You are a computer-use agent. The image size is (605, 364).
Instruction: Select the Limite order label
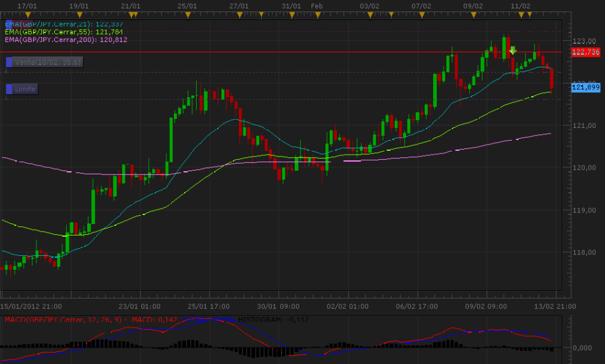pos(25,89)
